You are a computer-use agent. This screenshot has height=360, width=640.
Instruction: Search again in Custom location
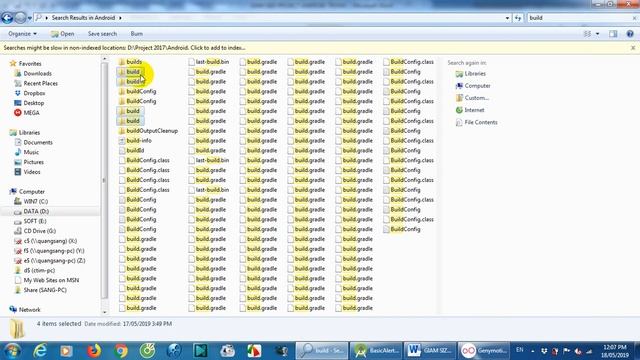click(x=476, y=98)
